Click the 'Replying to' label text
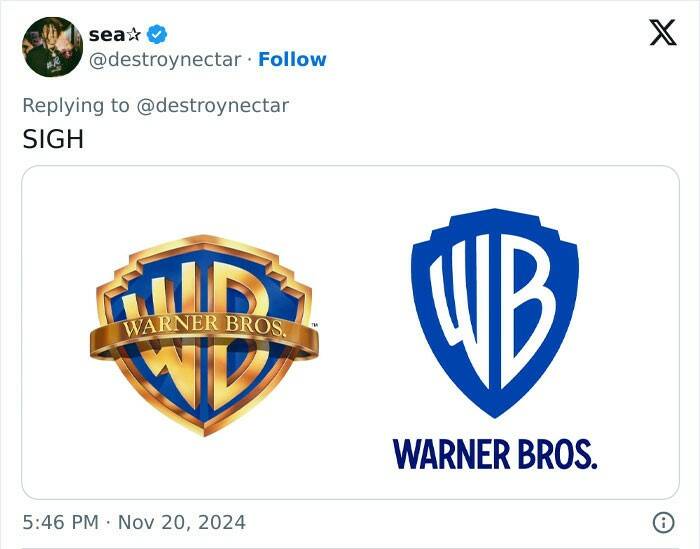Image resolution: width=700 pixels, height=549 pixels. (x=75, y=105)
